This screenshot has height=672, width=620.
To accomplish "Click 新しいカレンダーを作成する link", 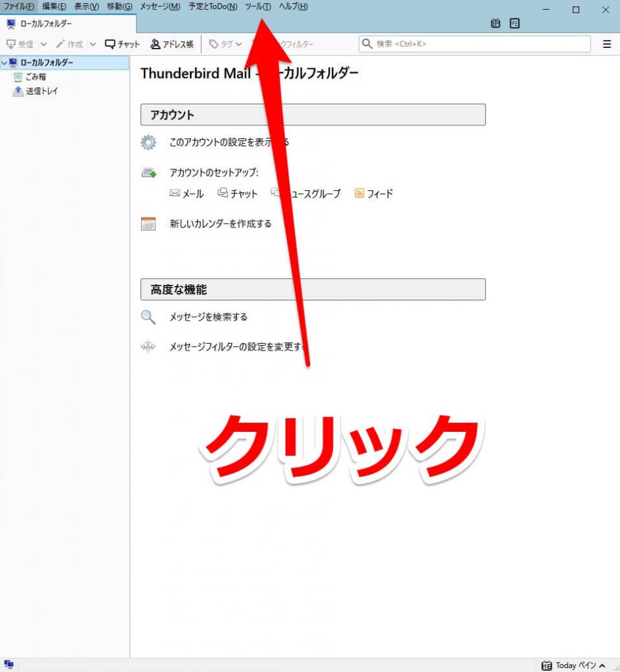I will pos(221,224).
